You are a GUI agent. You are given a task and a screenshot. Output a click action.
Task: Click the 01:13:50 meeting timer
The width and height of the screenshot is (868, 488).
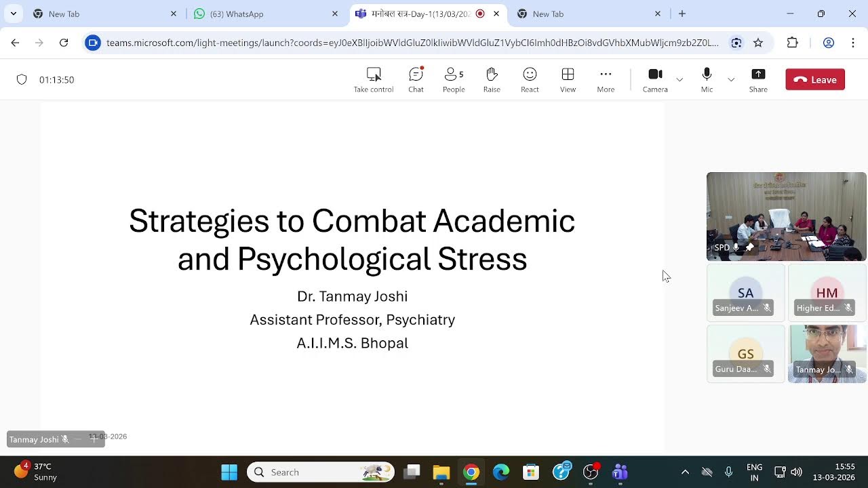tap(56, 80)
